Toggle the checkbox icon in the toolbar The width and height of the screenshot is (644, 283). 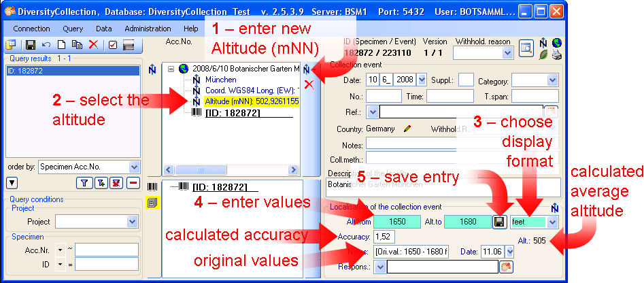(x=112, y=45)
